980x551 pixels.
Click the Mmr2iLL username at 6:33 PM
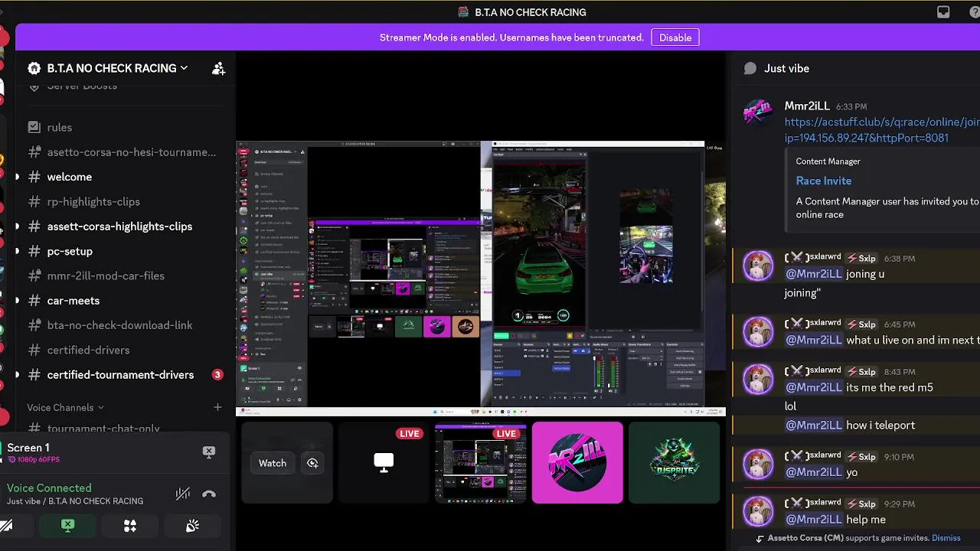click(x=807, y=106)
